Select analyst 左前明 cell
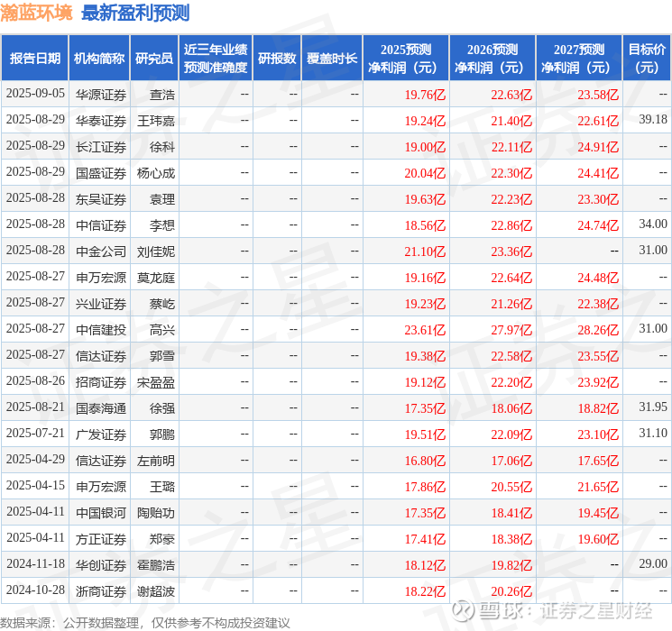Image resolution: width=672 pixels, height=631 pixels. pyautogui.click(x=155, y=461)
